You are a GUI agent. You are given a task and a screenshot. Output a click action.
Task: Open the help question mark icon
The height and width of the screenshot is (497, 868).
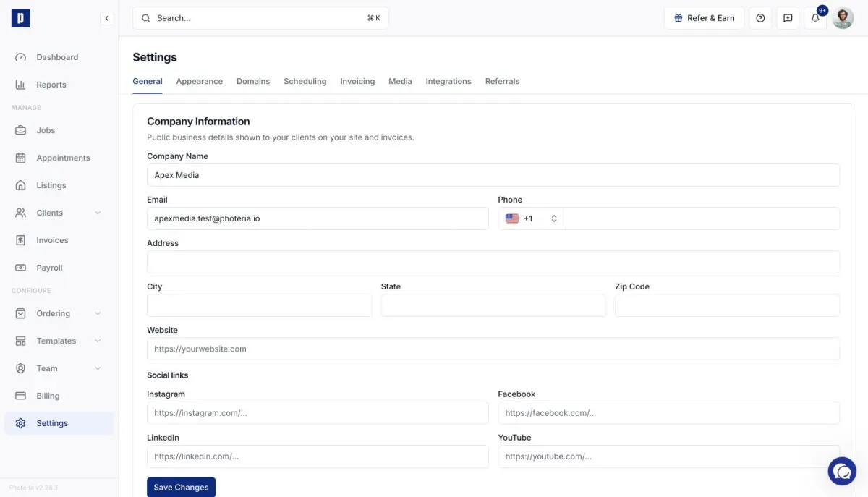[x=760, y=18]
